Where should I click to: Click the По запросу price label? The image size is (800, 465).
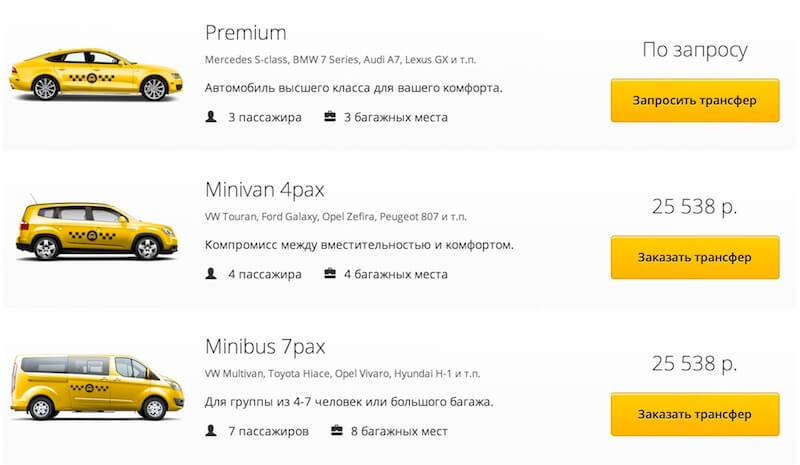695,51
